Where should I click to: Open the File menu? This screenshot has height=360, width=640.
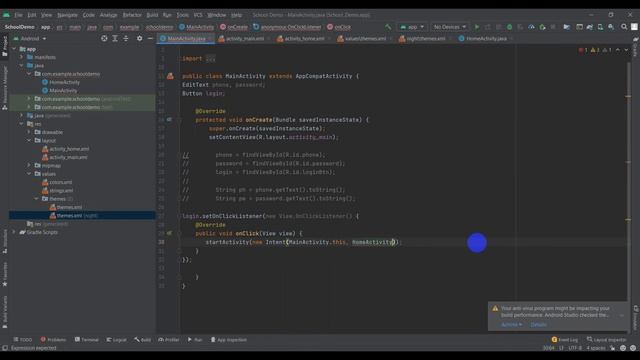[x=18, y=15]
